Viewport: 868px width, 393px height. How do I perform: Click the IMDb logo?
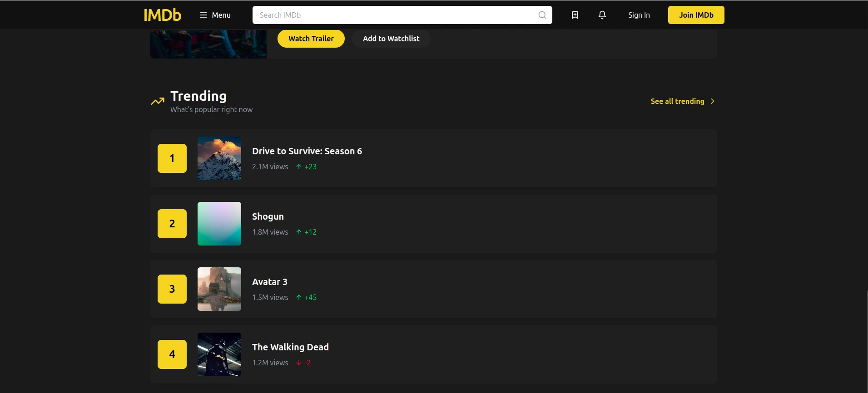[162, 15]
